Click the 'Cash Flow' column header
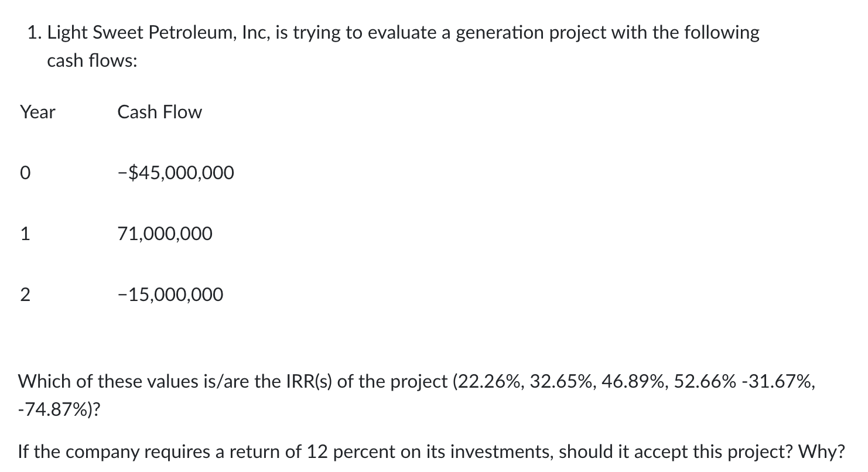 159,112
